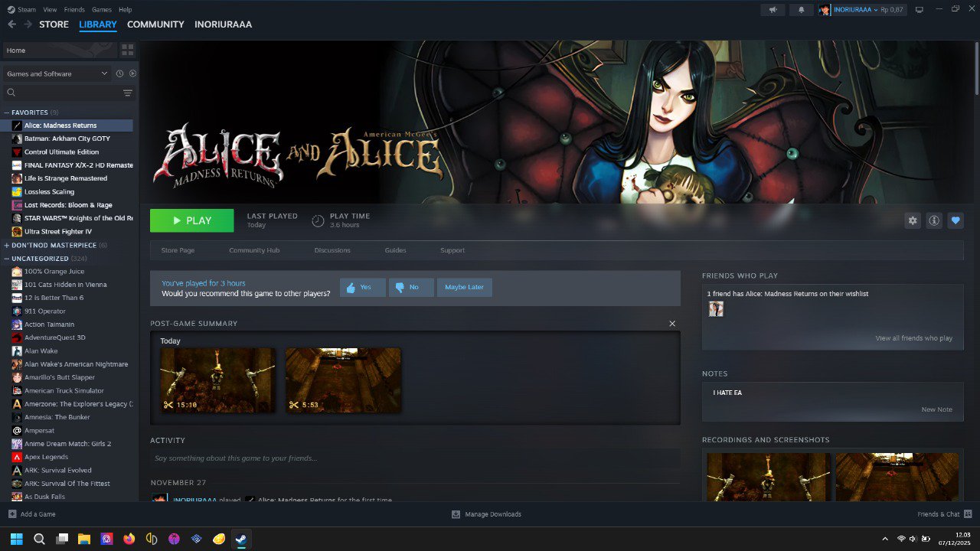Open the announcements megaphone icon
The image size is (980, 551).
pos(773,10)
